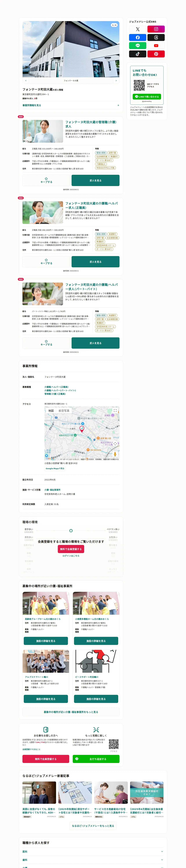Screen dimensions: 186x868
Task: View the パート・バイト job via 求人を見る
Action: tap(95, 343)
